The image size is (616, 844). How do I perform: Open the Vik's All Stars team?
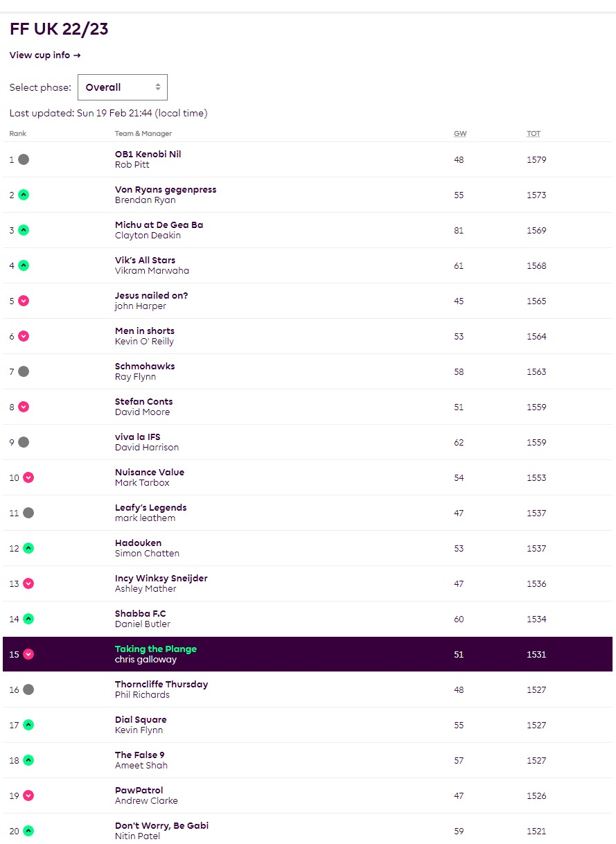click(x=145, y=261)
